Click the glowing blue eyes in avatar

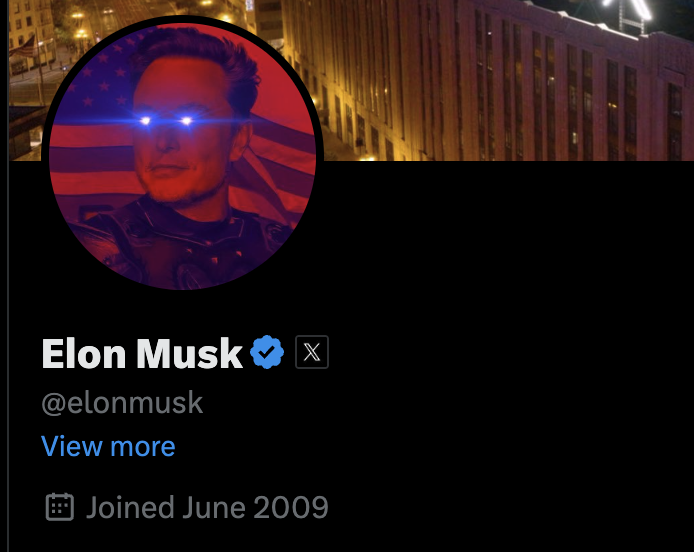click(166, 120)
